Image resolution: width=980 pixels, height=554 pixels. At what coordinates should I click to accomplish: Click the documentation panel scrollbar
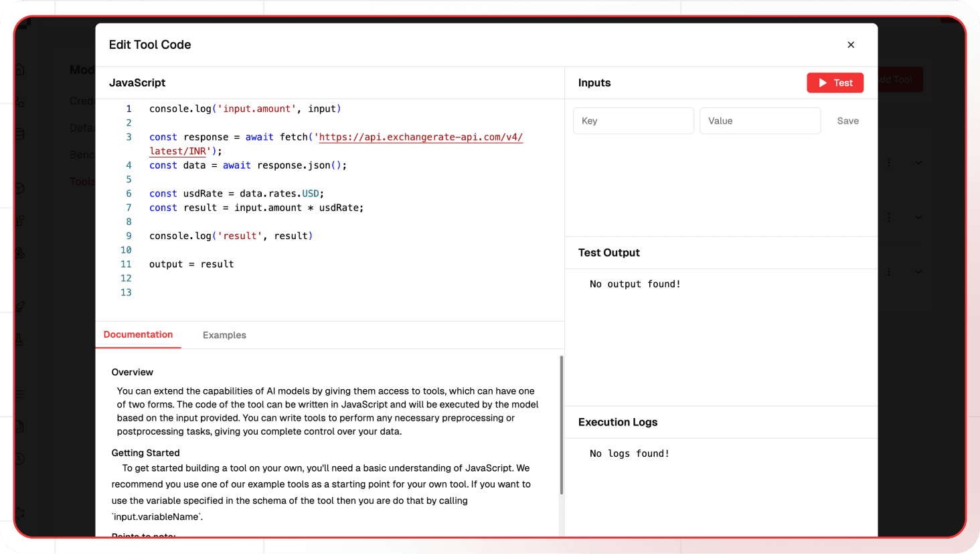(561, 425)
